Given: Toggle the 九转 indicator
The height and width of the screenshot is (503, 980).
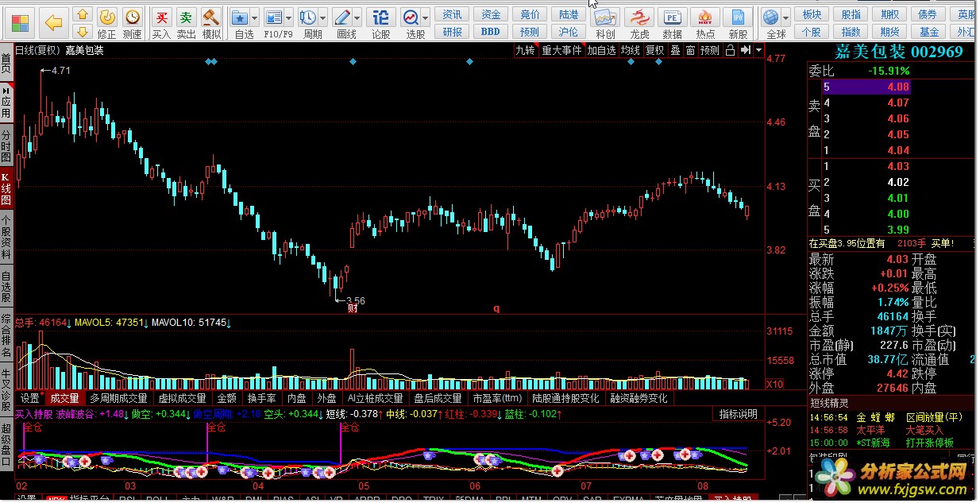Looking at the screenshot, I should (x=526, y=50).
